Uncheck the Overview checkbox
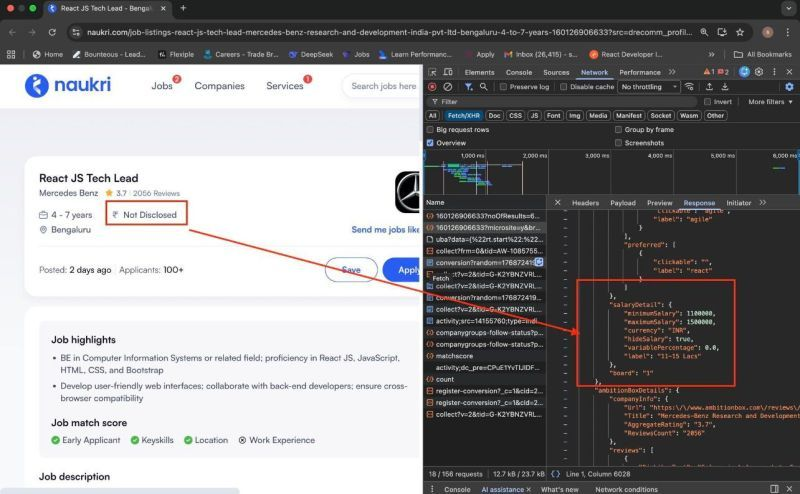 pyautogui.click(x=430, y=143)
